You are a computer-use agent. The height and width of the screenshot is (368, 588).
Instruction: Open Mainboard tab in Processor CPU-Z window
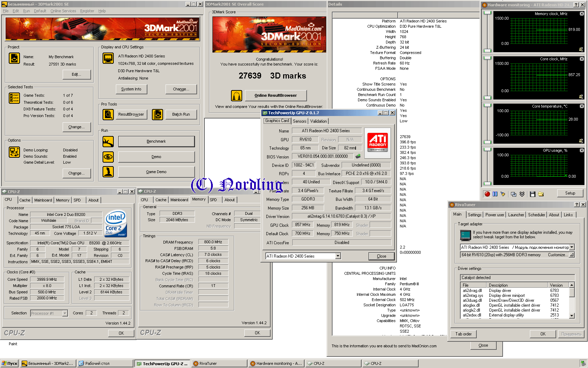pos(43,200)
